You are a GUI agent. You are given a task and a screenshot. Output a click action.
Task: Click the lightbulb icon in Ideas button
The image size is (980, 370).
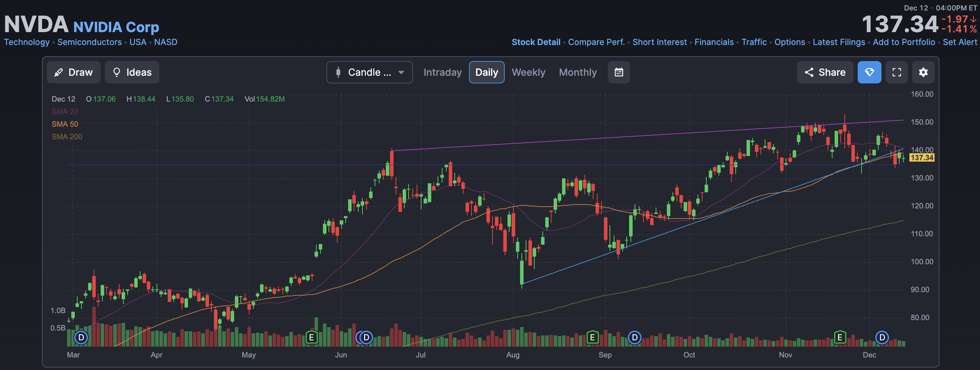click(117, 72)
